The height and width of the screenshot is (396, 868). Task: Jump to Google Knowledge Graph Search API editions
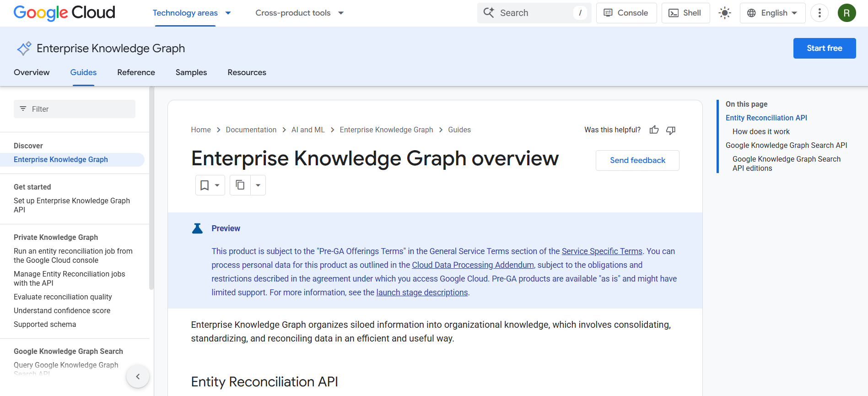pos(787,163)
